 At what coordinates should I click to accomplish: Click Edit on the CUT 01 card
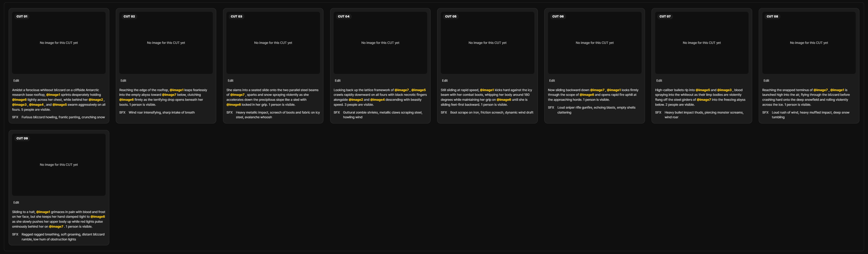[16, 81]
